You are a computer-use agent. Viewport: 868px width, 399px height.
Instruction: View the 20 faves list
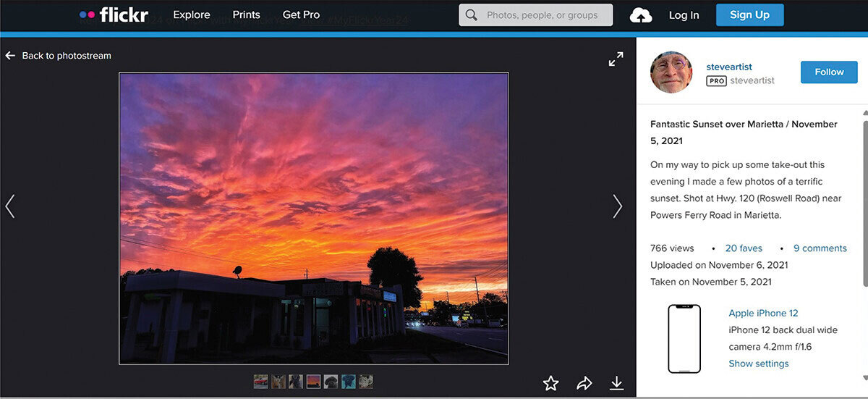744,248
